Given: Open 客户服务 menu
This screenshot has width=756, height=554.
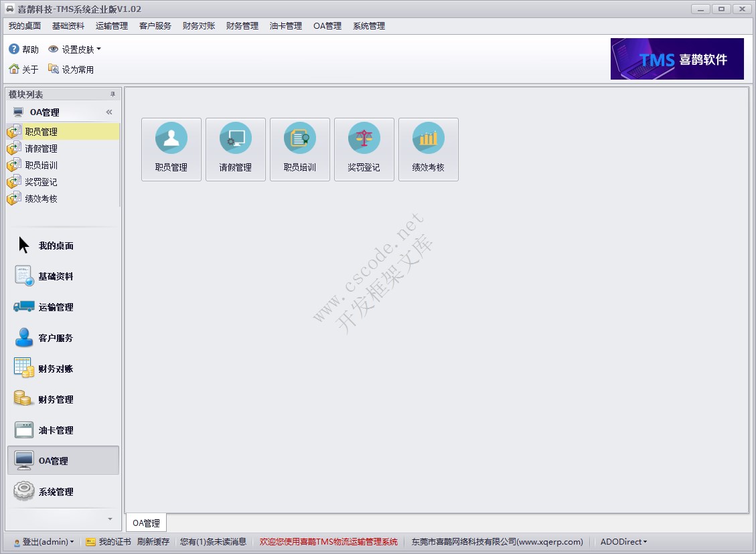Looking at the screenshot, I should 155,26.
